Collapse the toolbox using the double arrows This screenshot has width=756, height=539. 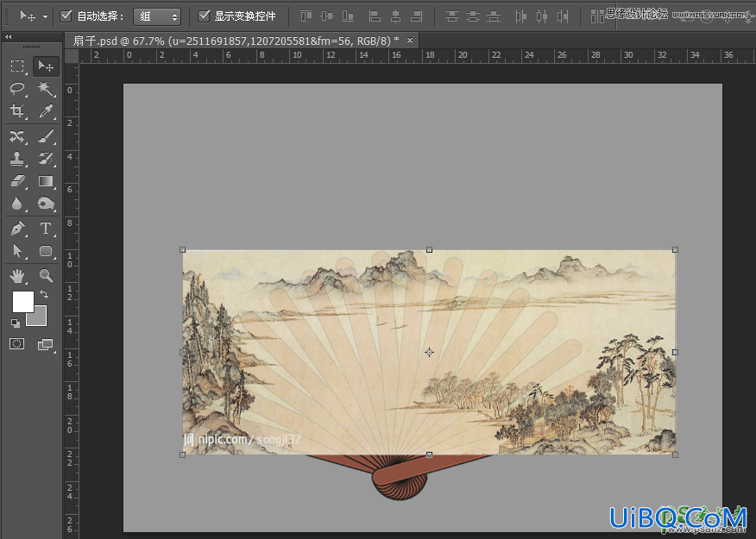pos(8,36)
